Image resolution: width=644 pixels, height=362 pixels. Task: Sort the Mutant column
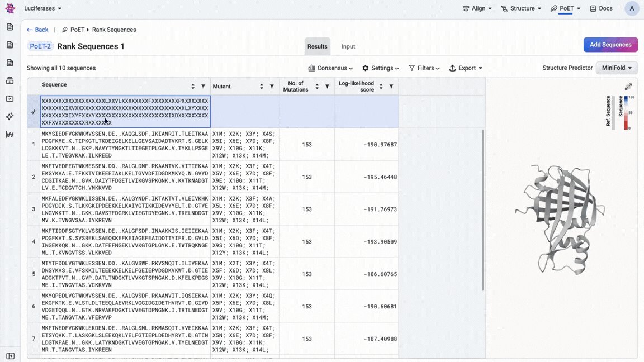[x=261, y=87]
